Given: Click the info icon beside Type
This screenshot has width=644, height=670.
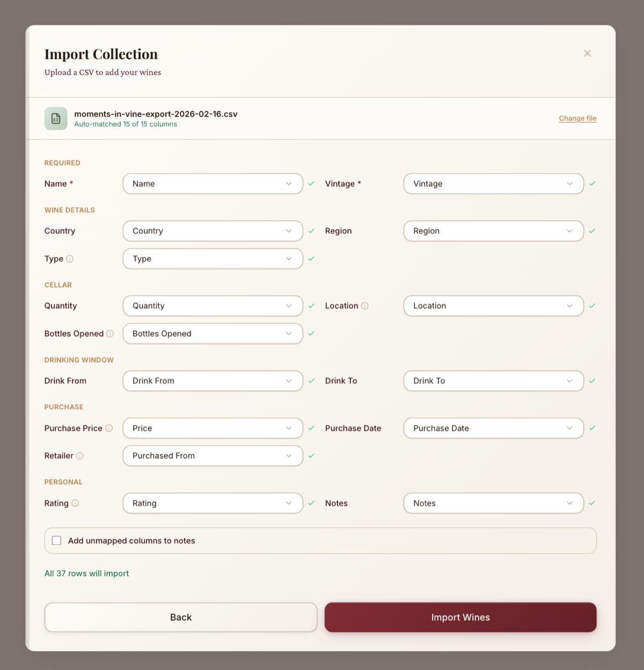Looking at the screenshot, I should click(70, 259).
